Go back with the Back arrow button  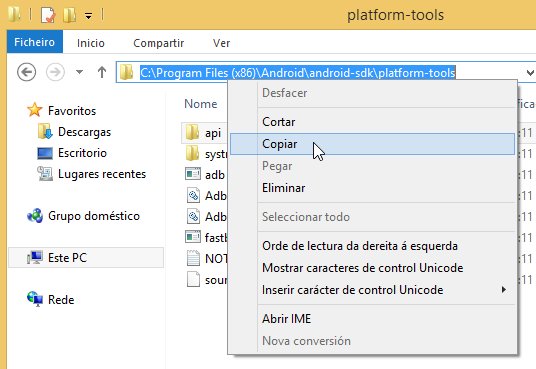26,72
